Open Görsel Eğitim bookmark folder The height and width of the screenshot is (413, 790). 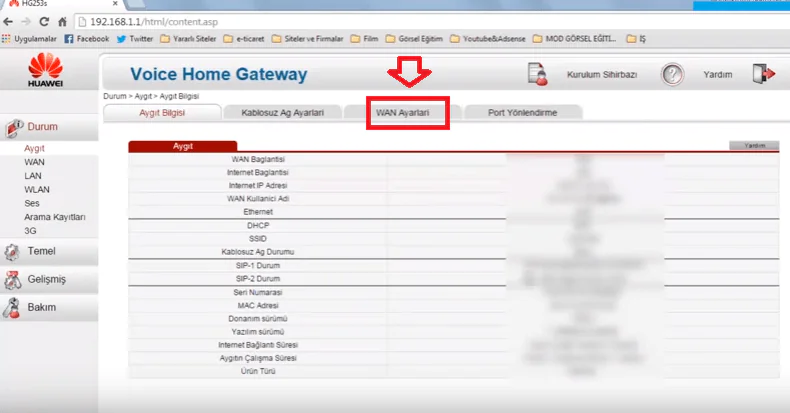(414, 39)
